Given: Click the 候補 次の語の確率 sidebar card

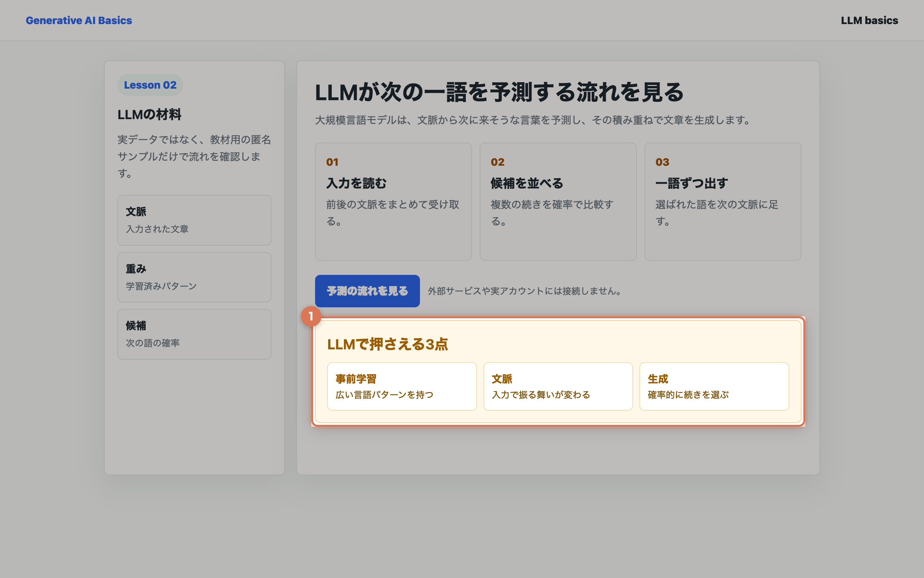Looking at the screenshot, I should click(194, 334).
